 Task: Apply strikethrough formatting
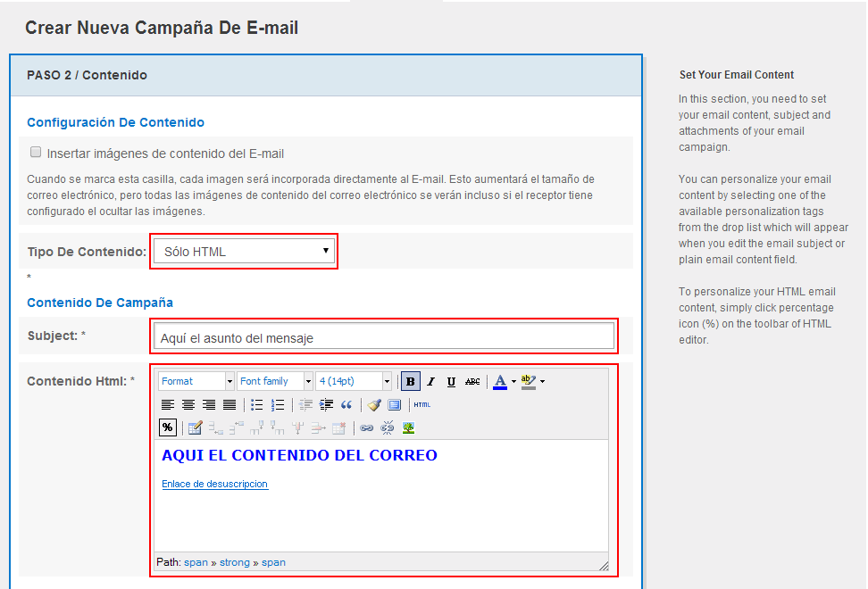pyautogui.click(x=472, y=382)
